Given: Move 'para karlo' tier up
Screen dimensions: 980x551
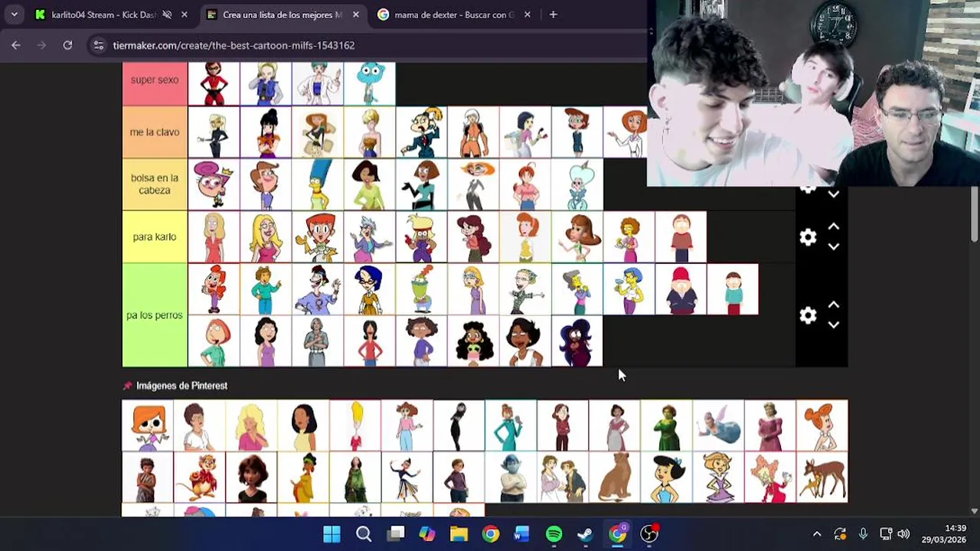Looking at the screenshot, I should 834,227.
